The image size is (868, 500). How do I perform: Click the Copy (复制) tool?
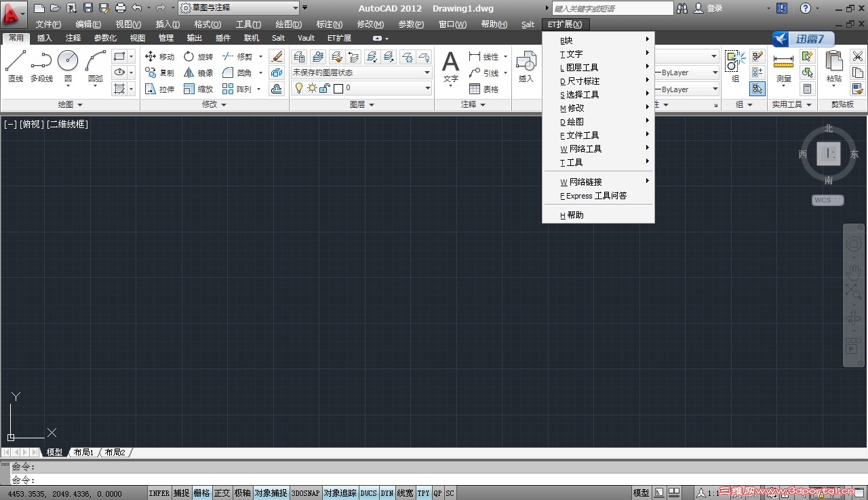(x=160, y=73)
